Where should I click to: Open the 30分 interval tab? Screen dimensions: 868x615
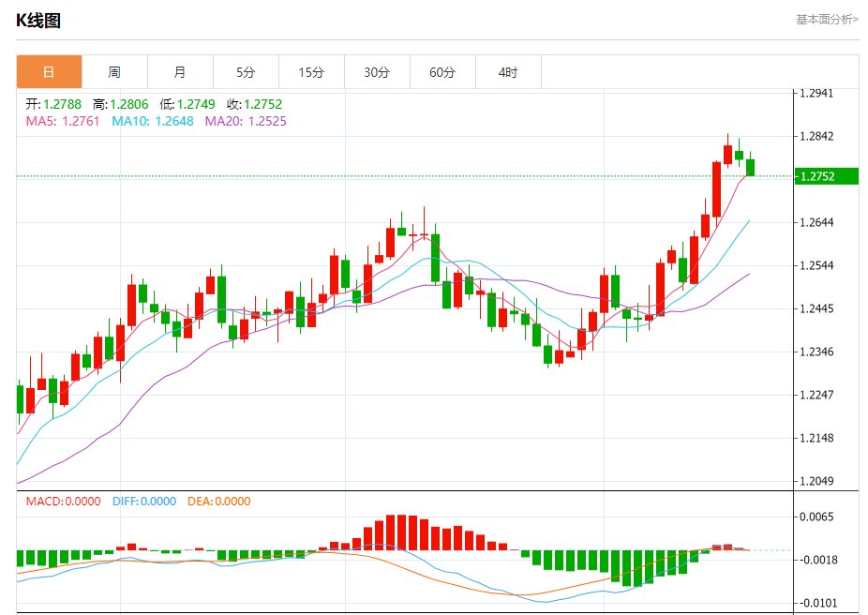coord(377,72)
